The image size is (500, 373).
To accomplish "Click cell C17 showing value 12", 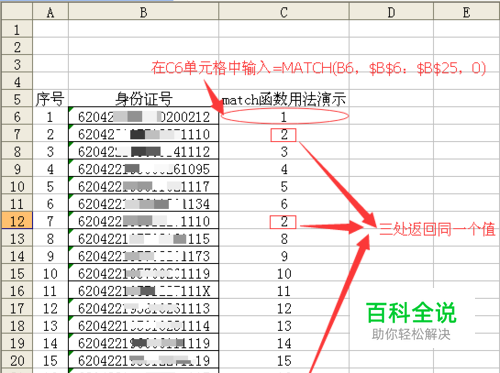I will (284, 308).
